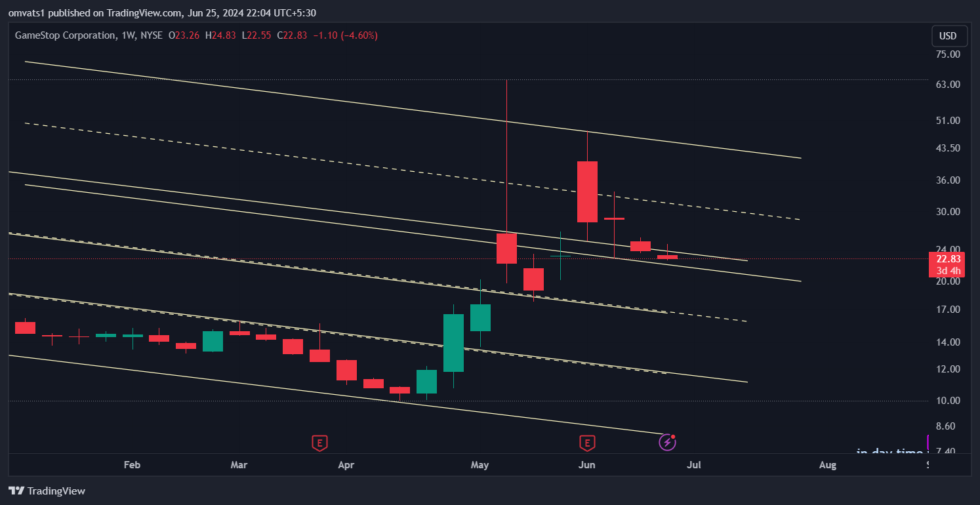Click the Jul label on time axis

694,465
